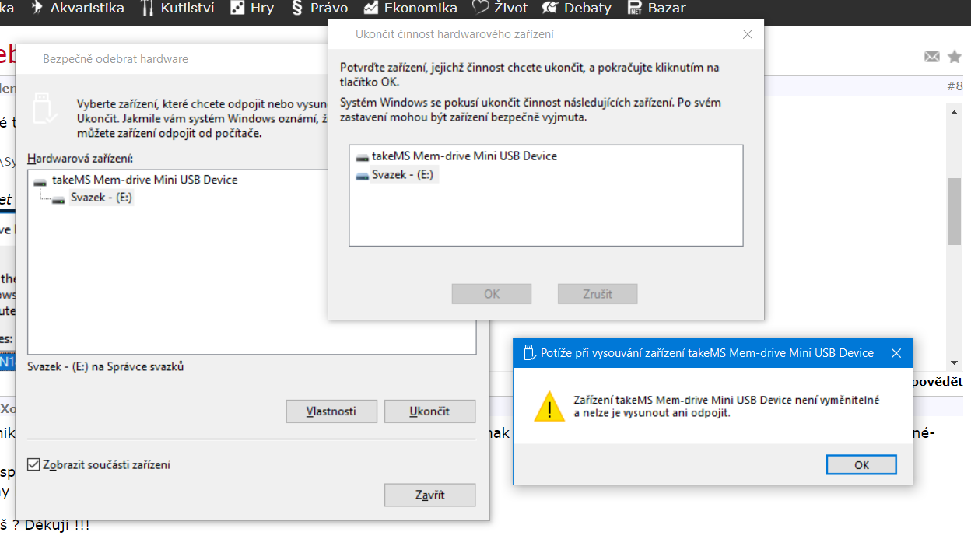Click the paragraph icon next to Právo
971x560 pixels.
tap(296, 9)
